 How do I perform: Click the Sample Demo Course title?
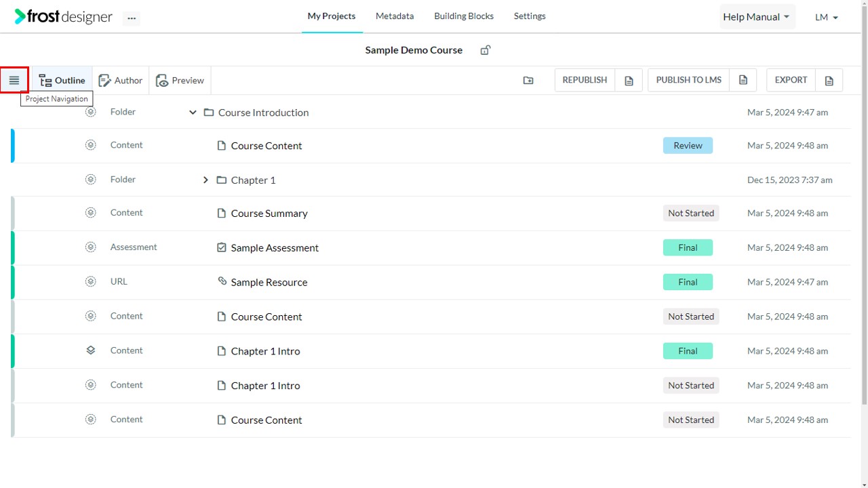click(414, 50)
